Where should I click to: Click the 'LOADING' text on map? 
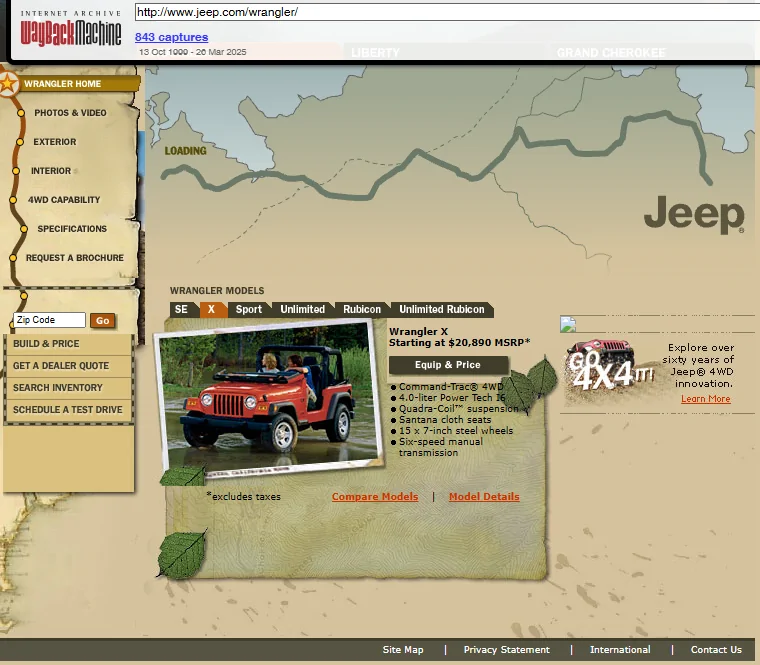(186, 151)
